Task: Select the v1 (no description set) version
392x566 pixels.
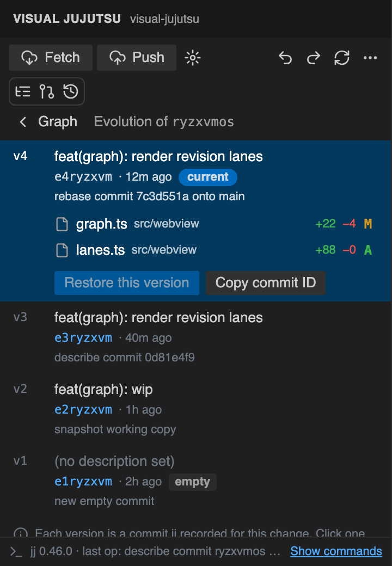Action: pyautogui.click(x=114, y=462)
